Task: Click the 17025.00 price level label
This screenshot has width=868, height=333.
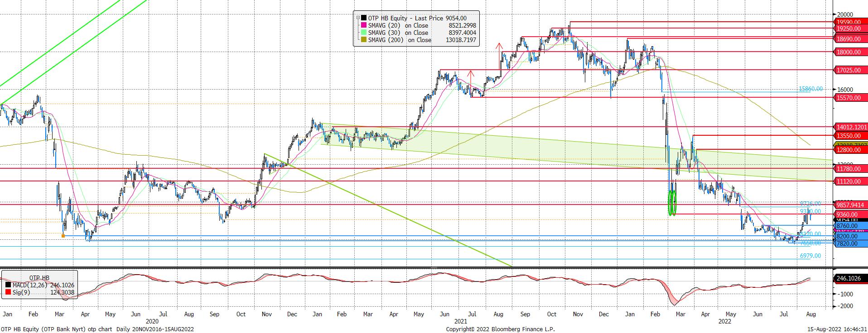Action: click(850, 70)
